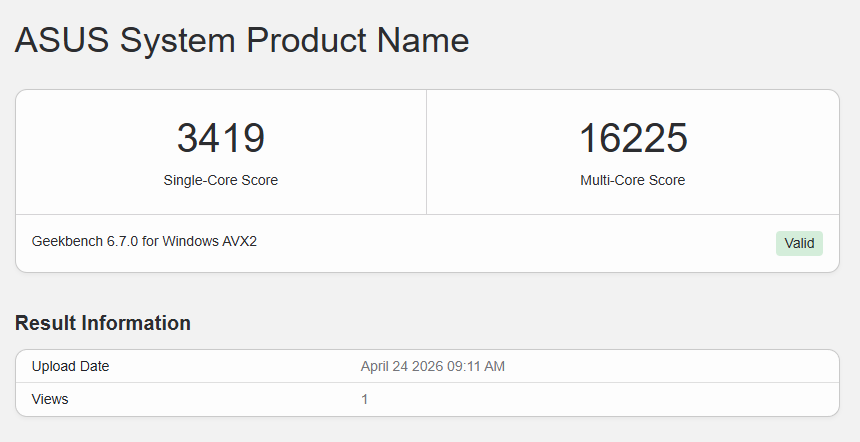Viewport: 860px width, 442px height.
Task: Click the Multi-Core Score label
Action: pos(632,180)
